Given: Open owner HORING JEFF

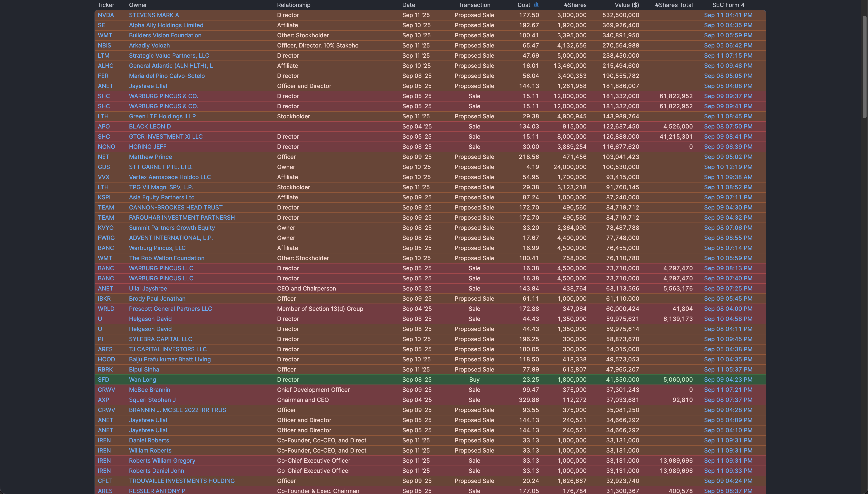Looking at the screenshot, I should pyautogui.click(x=148, y=147).
